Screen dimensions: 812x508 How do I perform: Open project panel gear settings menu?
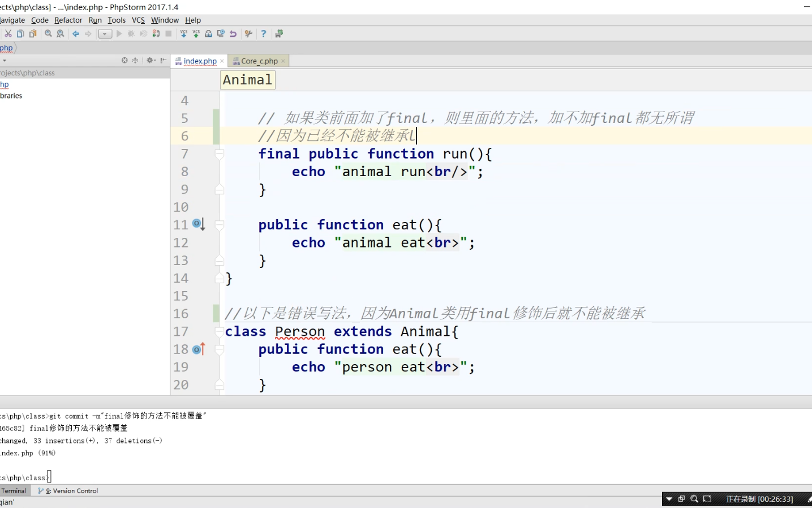pos(151,60)
